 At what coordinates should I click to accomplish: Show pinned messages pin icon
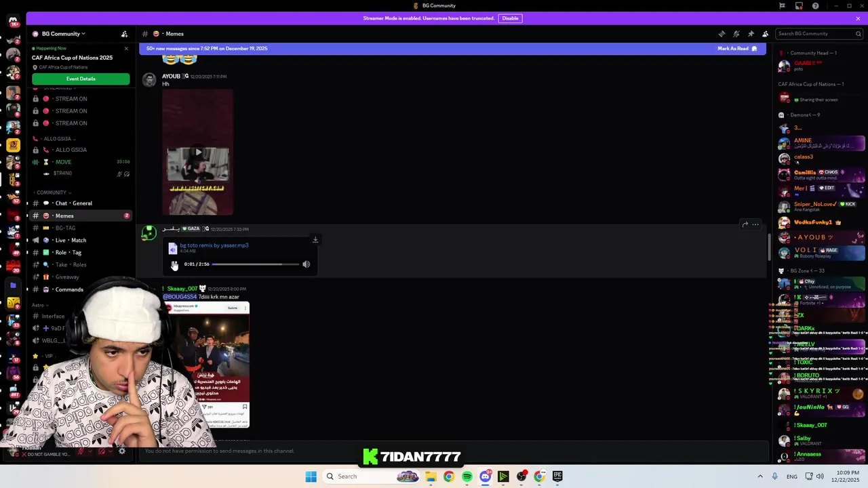pyautogui.click(x=751, y=34)
